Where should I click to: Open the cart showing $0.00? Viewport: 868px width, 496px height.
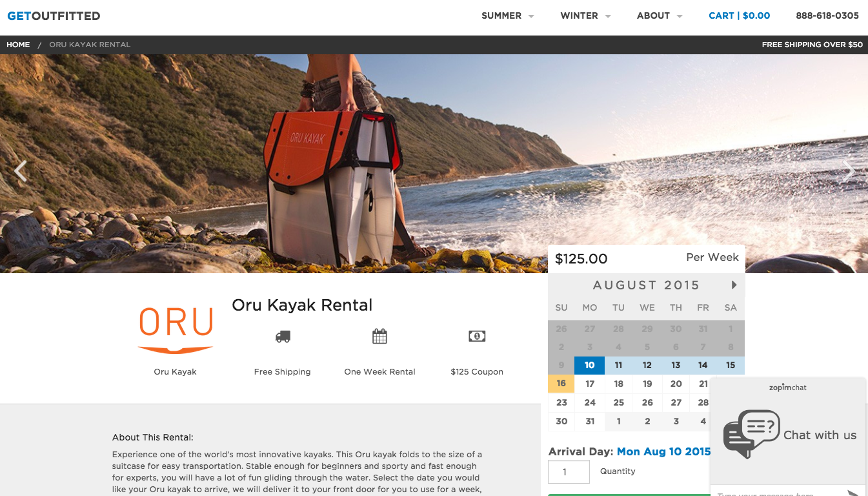(x=739, y=15)
